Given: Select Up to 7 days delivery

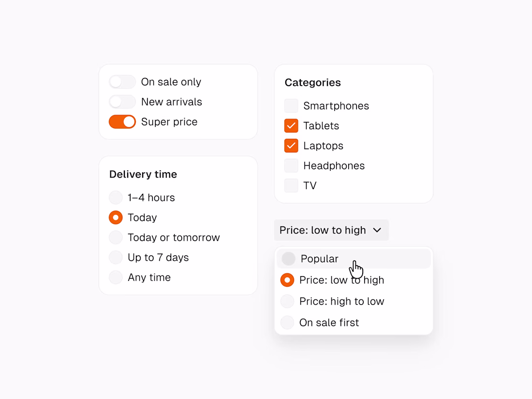Looking at the screenshot, I should click(116, 257).
